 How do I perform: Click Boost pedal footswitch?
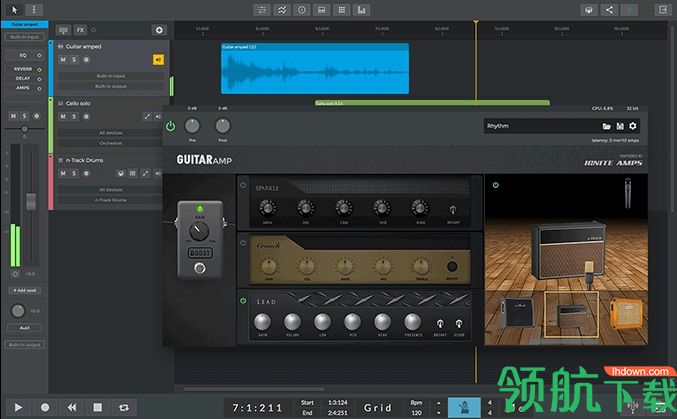200,268
